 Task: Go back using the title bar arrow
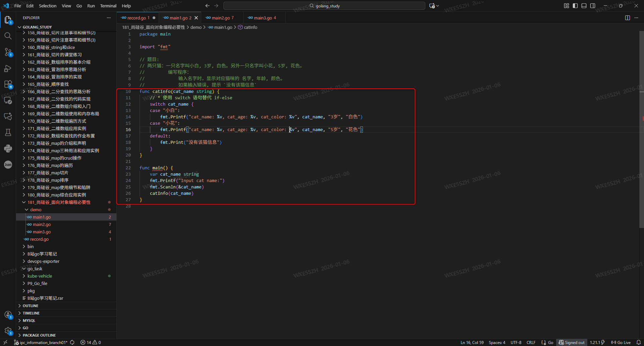click(207, 6)
